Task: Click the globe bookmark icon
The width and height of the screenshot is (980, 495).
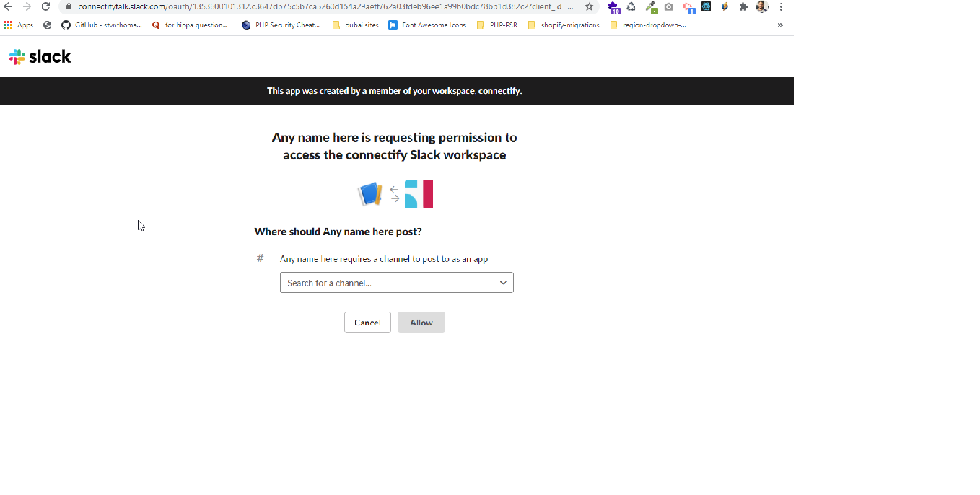Action: 48,25
